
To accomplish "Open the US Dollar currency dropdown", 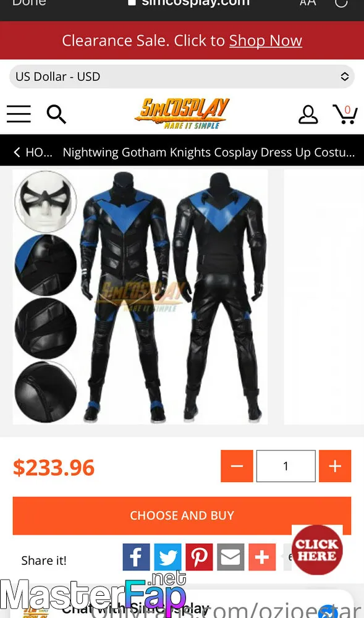I will (x=182, y=77).
